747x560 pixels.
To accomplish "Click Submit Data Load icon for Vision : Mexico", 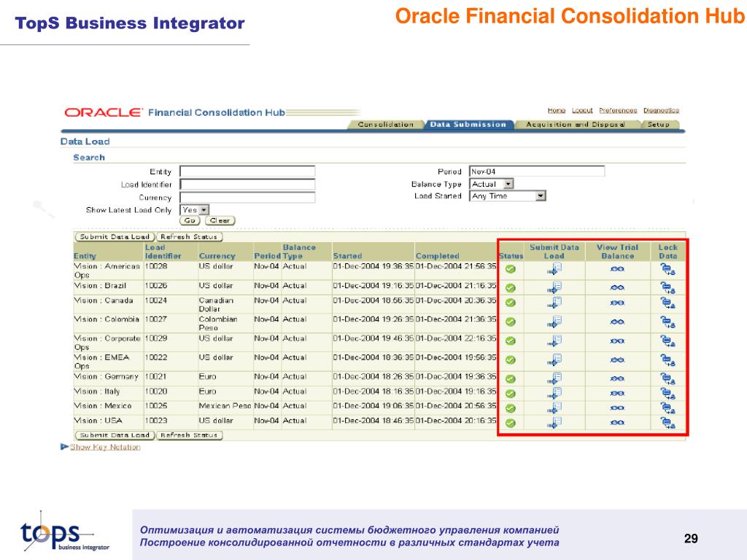I will pos(554,408).
